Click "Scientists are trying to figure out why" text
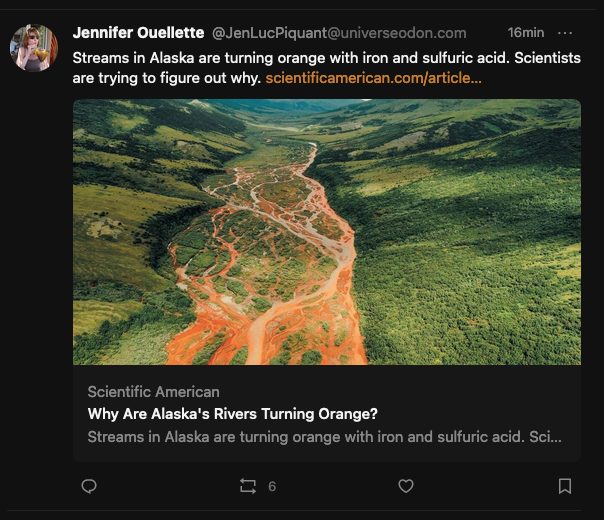Viewport: 604px width, 520px height. click(x=167, y=77)
